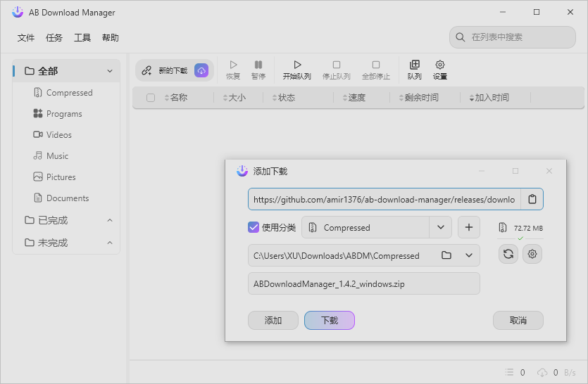This screenshot has height=384, width=588.
Task: Click the search magnifier icon
Action: (460, 37)
